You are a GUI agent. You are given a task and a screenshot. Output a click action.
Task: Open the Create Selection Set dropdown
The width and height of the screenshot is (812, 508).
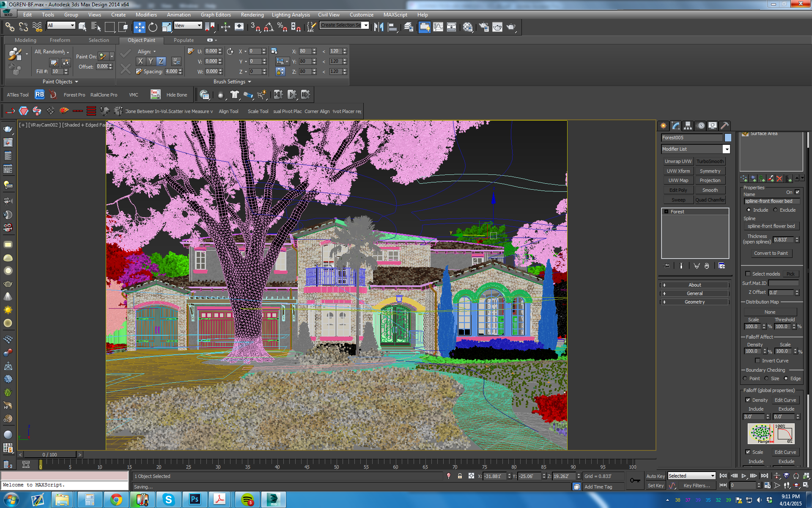pos(366,25)
